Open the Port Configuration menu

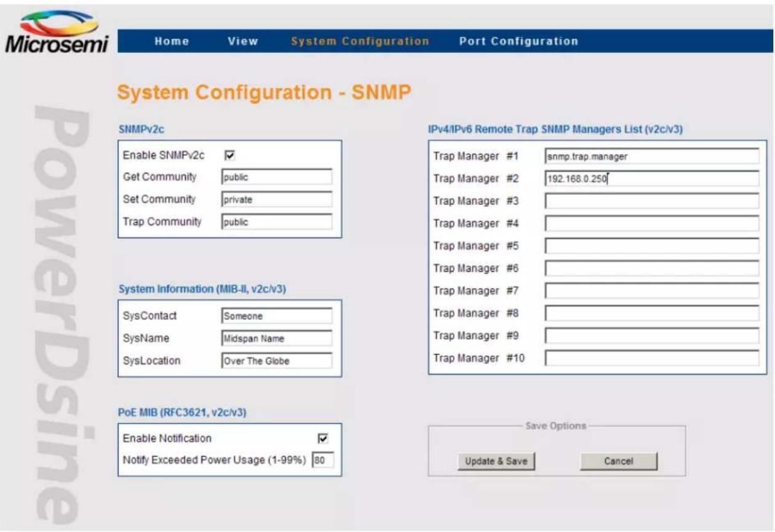click(x=519, y=41)
